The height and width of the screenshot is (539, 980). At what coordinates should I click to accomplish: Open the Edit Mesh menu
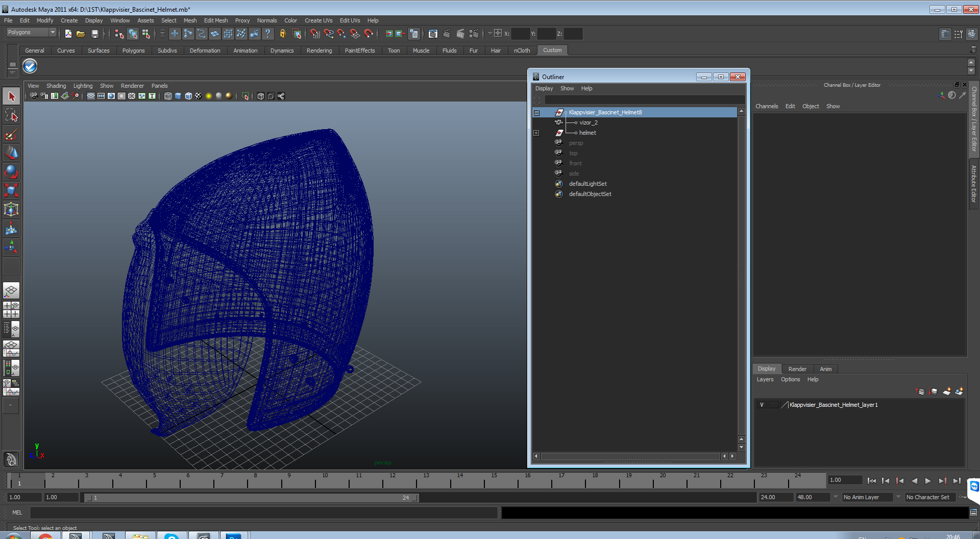point(216,20)
